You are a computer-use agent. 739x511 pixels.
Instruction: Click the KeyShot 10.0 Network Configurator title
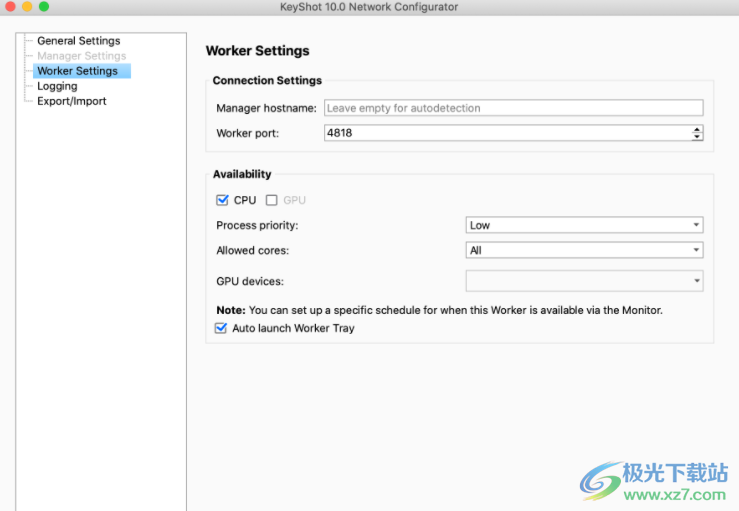pos(369,7)
